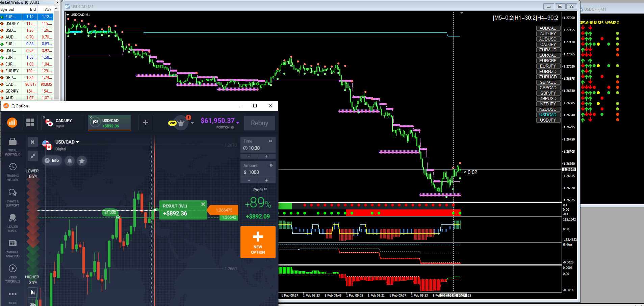Open Market Analysis in sidebar
Image resolution: width=644 pixels, height=306 pixels.
(12, 249)
